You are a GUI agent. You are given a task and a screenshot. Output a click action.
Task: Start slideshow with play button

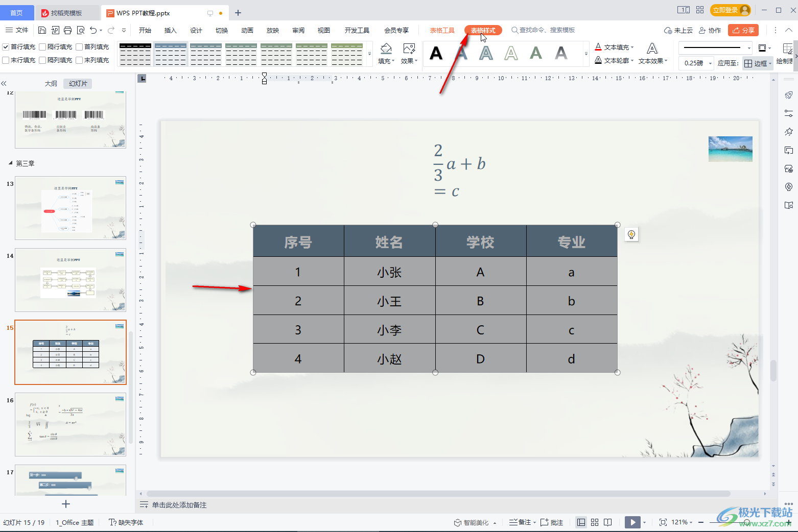(x=632, y=522)
